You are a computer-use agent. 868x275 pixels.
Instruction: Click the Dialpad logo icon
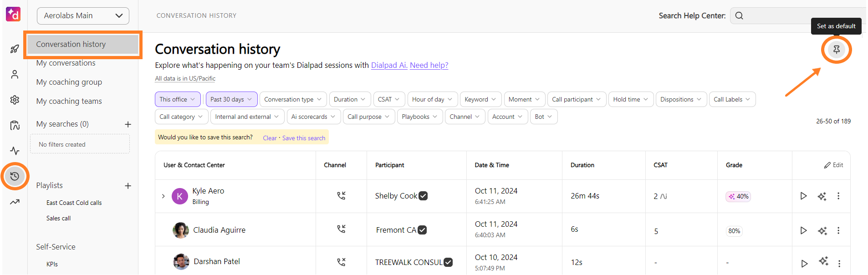pos(13,14)
